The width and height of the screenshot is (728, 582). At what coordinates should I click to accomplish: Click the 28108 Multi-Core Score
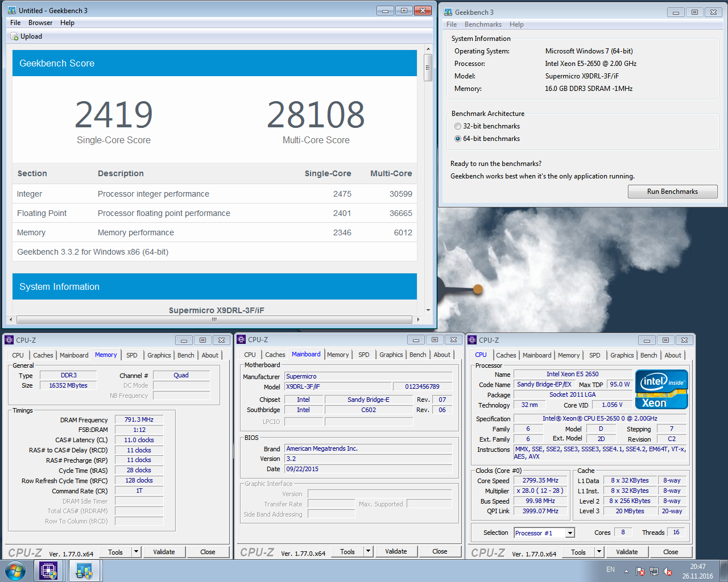click(316, 115)
